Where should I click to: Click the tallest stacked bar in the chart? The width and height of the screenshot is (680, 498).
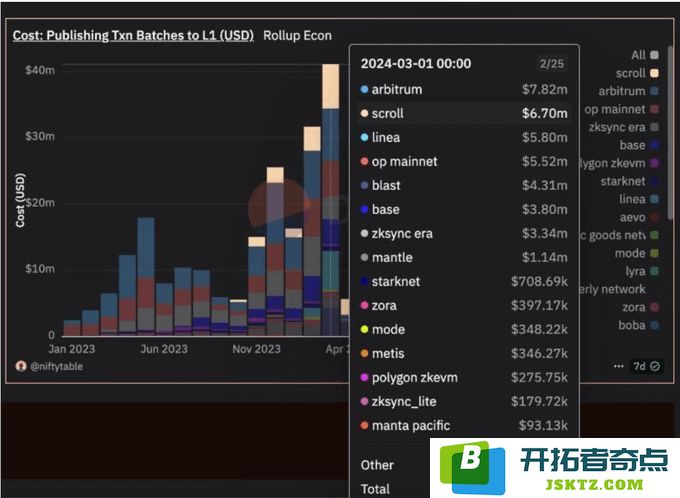331,200
